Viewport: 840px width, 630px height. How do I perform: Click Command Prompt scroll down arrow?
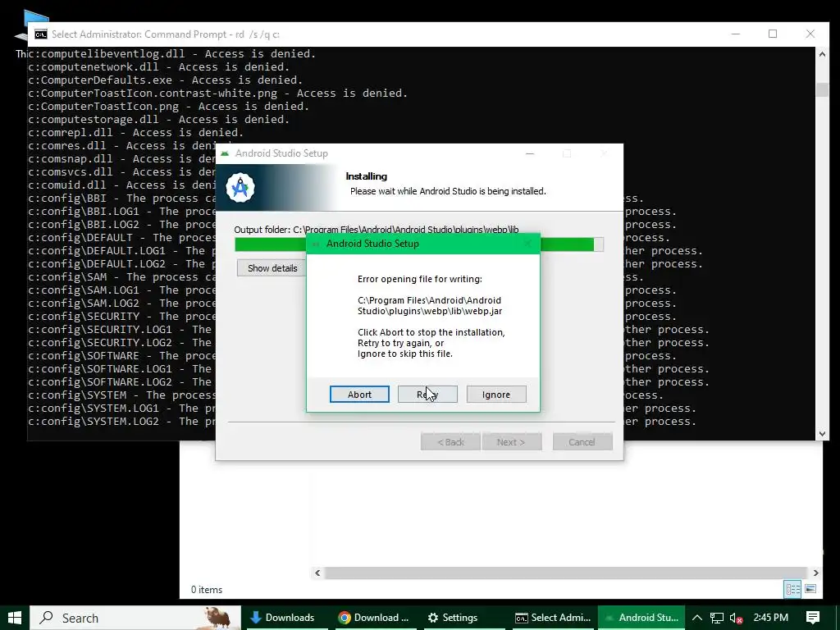click(822, 434)
